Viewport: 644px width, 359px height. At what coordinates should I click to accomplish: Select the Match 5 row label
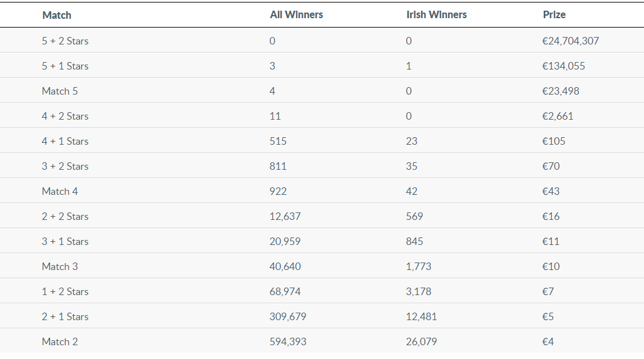click(x=60, y=91)
